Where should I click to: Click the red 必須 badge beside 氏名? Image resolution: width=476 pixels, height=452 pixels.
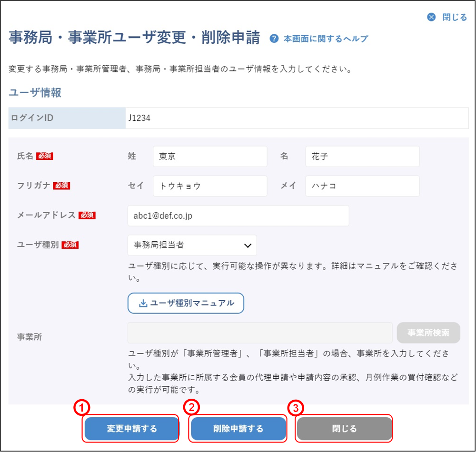(44, 156)
